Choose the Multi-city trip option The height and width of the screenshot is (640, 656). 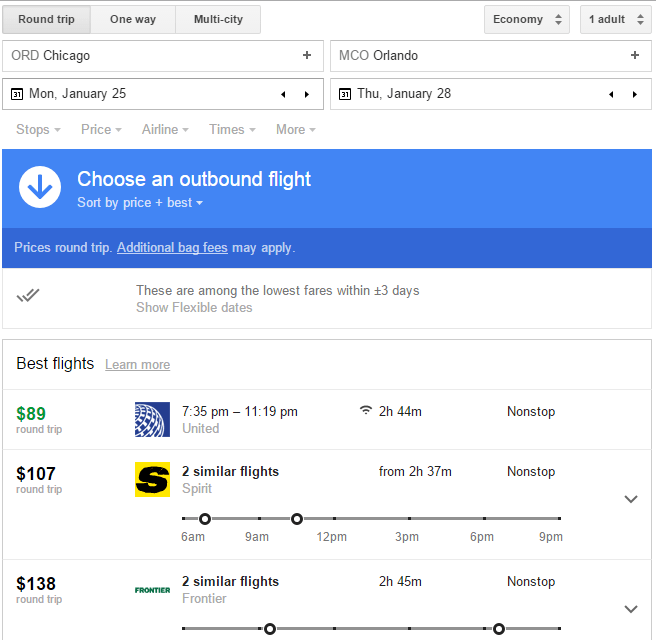(218, 19)
